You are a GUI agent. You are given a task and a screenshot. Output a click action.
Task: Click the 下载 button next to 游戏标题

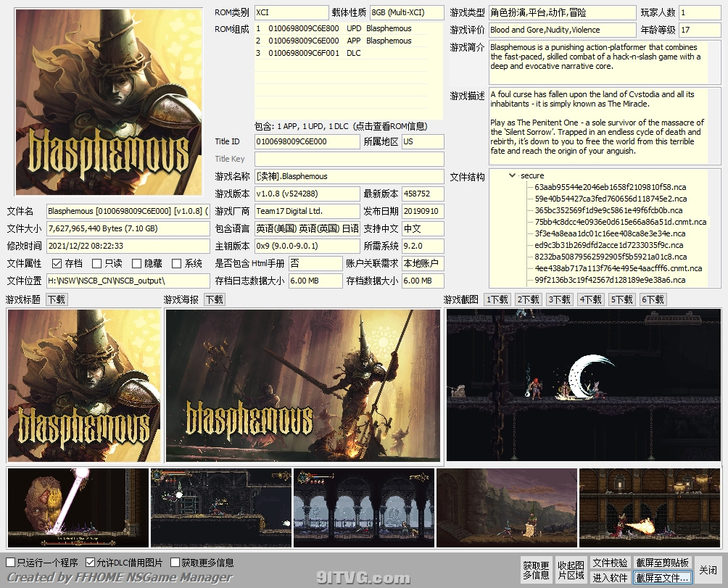pyautogui.click(x=56, y=299)
